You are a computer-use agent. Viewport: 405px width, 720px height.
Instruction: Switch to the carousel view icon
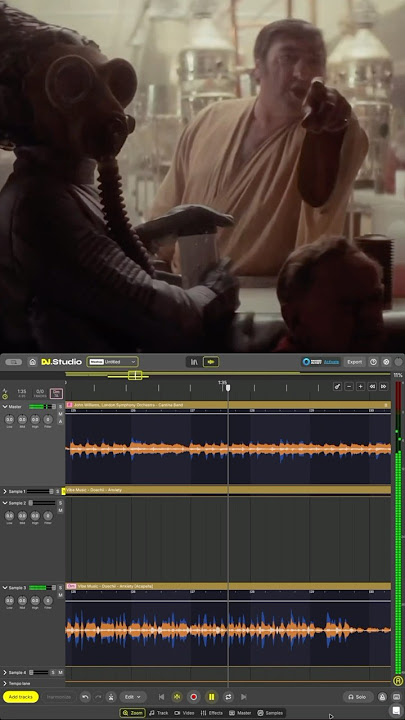[194, 362]
